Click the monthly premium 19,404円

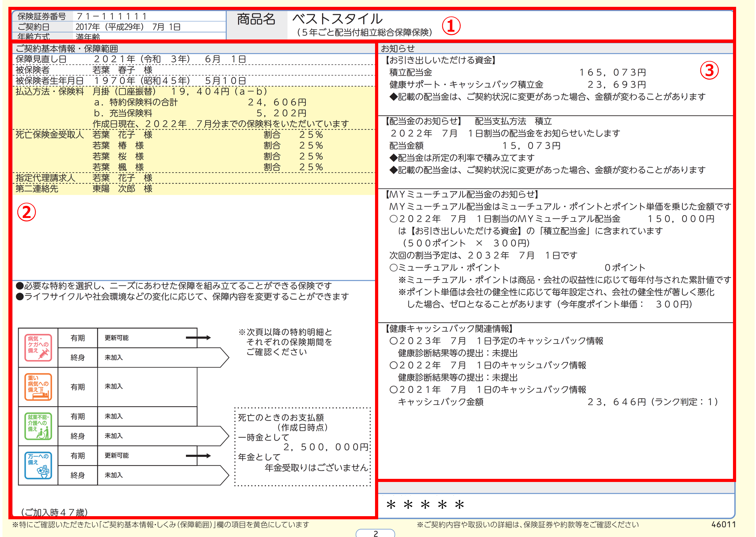[200, 91]
